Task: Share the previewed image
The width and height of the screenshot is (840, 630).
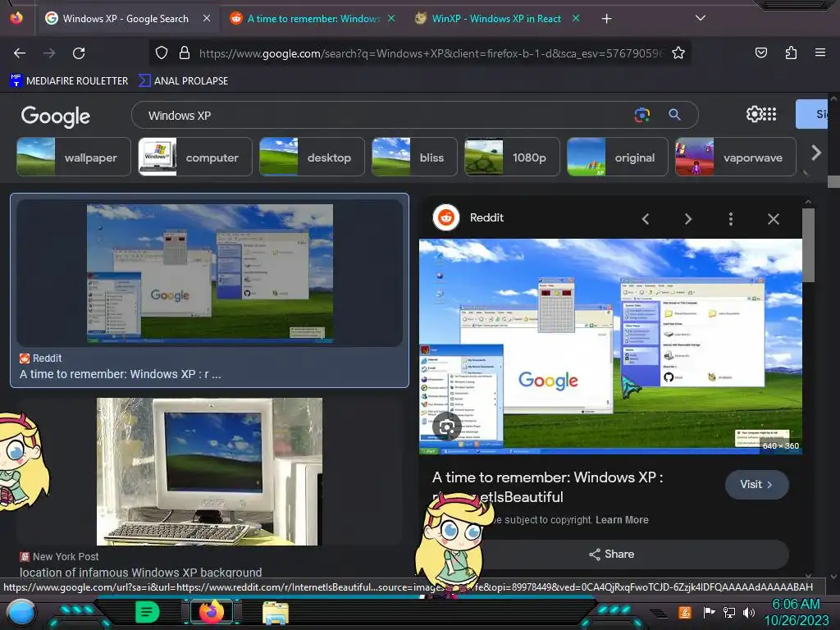Action: coord(611,554)
